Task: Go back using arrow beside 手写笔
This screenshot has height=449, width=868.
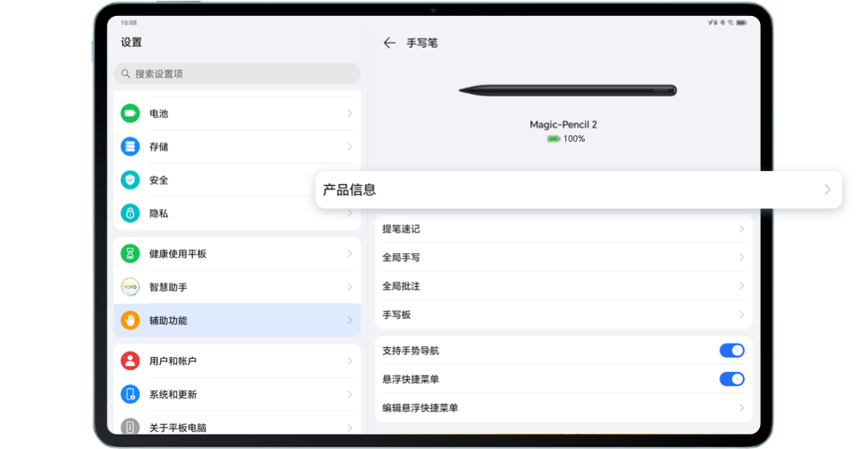Action: [389, 43]
